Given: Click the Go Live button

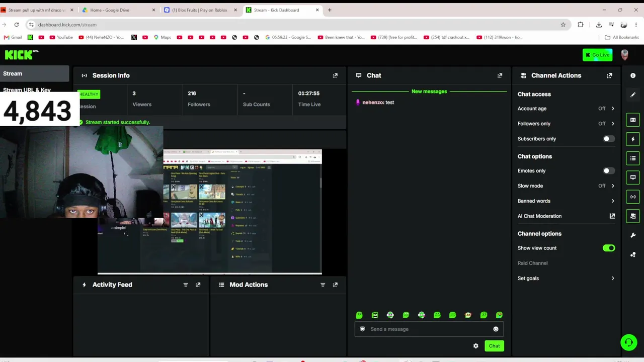Looking at the screenshot, I should tap(597, 55).
